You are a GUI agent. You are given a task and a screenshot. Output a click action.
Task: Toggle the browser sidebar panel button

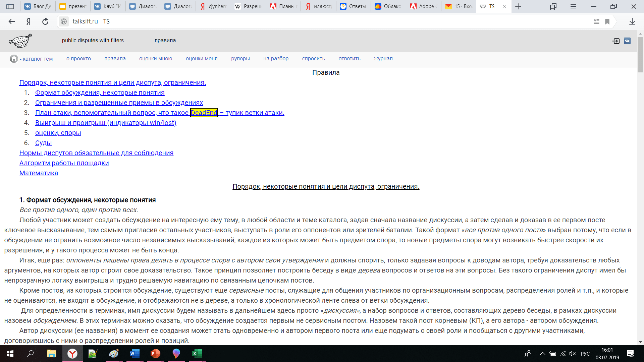(10, 6)
